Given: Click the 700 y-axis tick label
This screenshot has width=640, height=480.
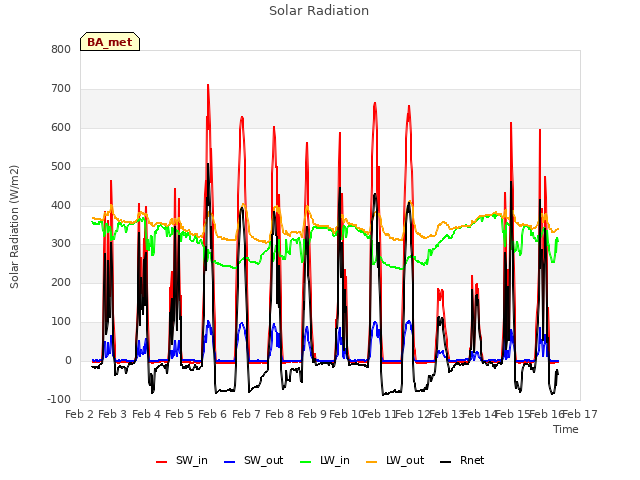Looking at the screenshot, I should (x=61, y=88).
